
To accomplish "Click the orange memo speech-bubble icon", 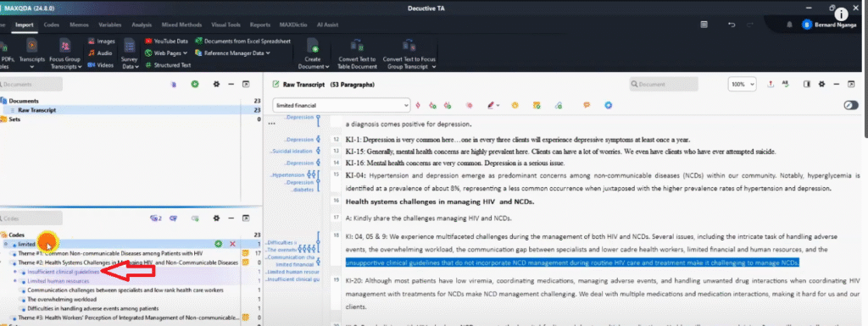I will point(587,105).
